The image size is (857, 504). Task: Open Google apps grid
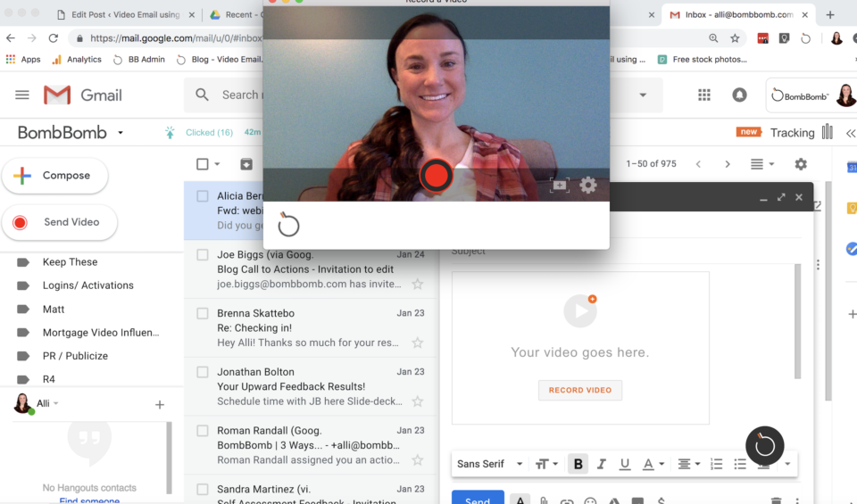(x=704, y=95)
